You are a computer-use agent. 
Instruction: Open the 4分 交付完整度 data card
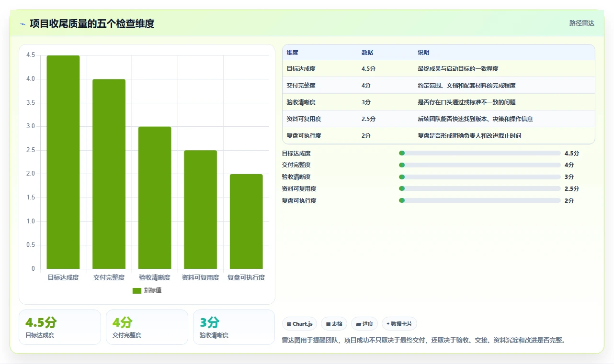(x=147, y=327)
